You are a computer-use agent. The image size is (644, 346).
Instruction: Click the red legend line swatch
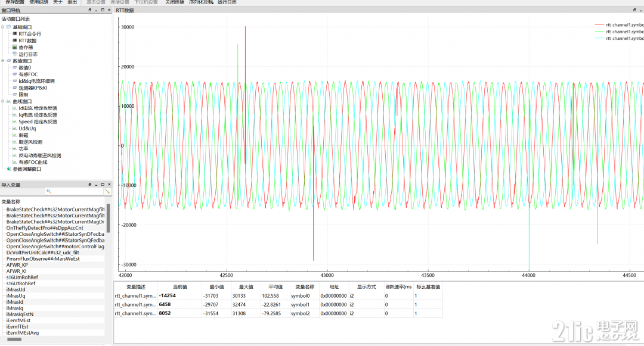[599, 25]
